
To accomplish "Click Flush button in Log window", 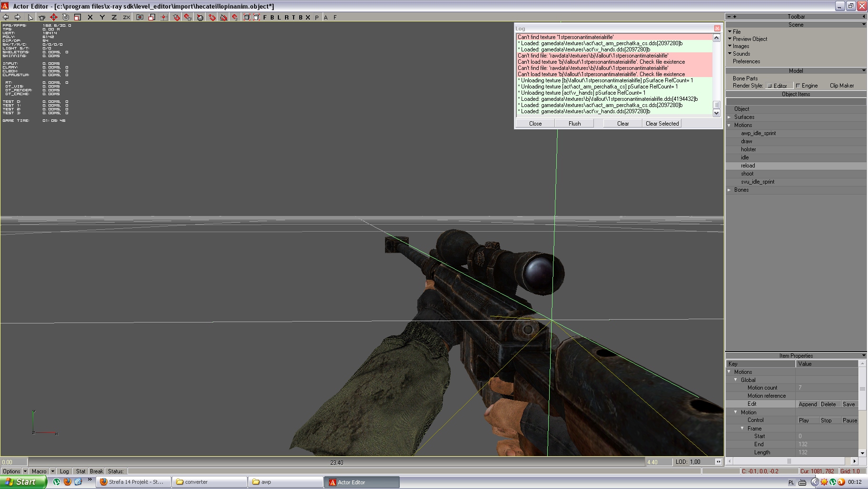I will pyautogui.click(x=575, y=123).
